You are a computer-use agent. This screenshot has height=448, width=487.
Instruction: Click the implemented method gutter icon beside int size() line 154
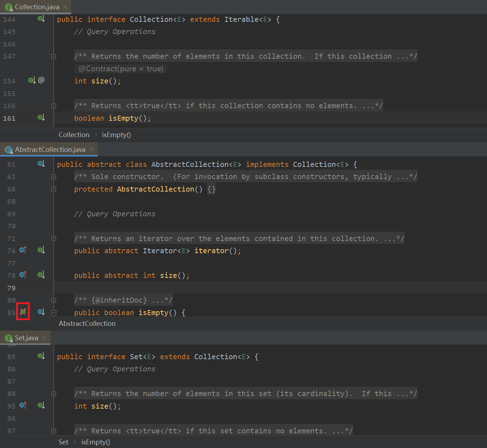click(32, 80)
